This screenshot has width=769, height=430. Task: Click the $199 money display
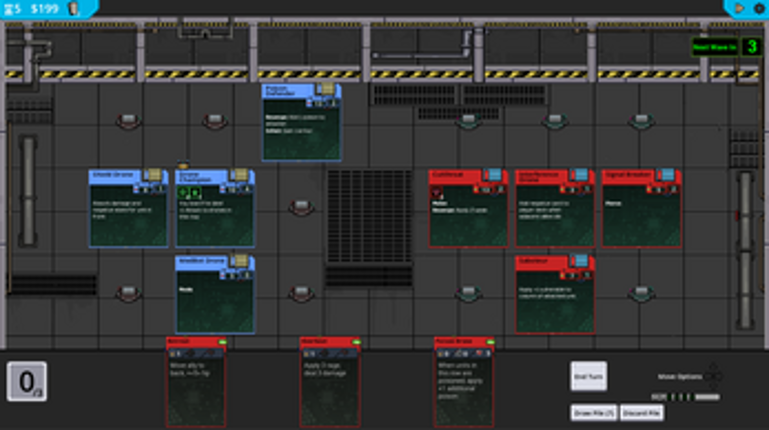(x=44, y=8)
